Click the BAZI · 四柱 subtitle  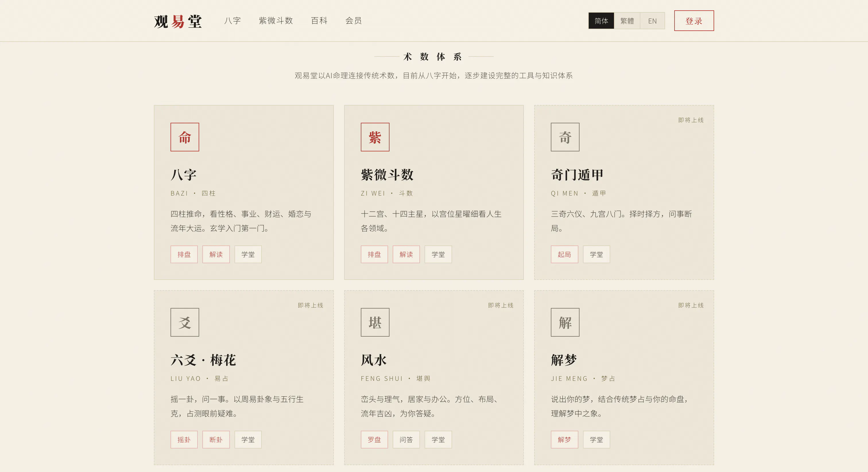click(x=193, y=193)
